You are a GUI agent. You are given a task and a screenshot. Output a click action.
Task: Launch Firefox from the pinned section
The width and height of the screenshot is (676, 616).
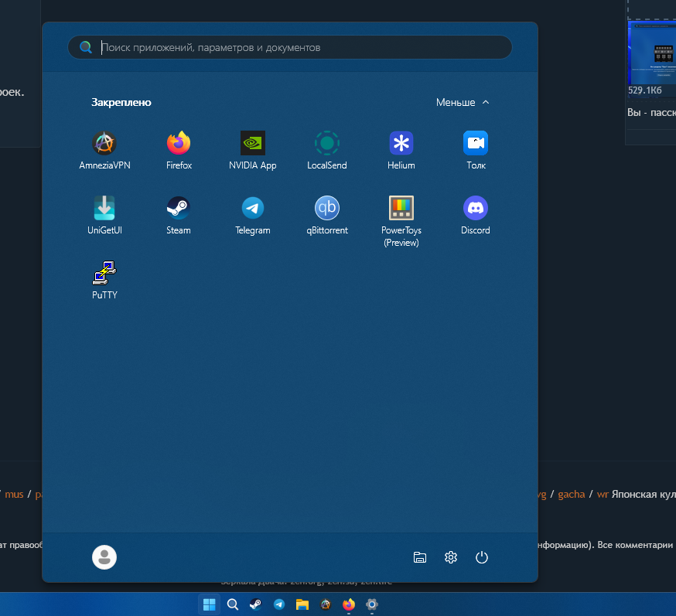179,151
